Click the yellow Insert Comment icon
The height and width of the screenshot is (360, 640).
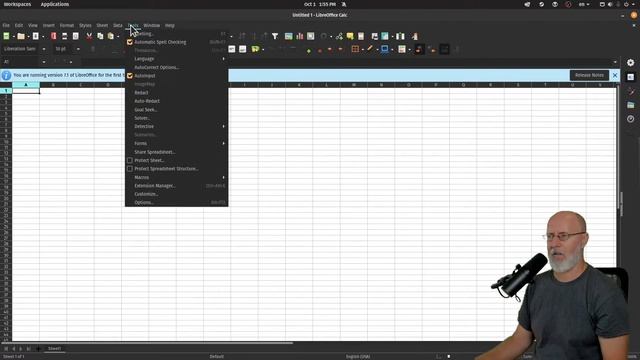click(x=350, y=36)
